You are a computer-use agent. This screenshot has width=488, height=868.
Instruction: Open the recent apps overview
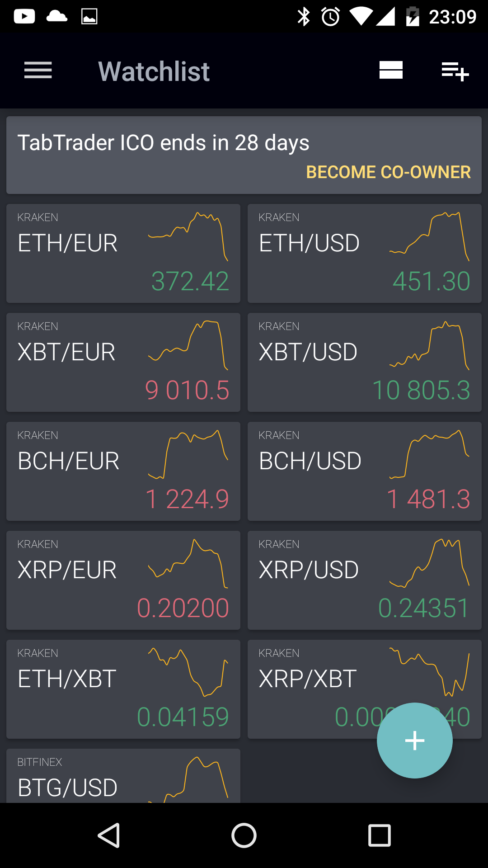(379, 835)
